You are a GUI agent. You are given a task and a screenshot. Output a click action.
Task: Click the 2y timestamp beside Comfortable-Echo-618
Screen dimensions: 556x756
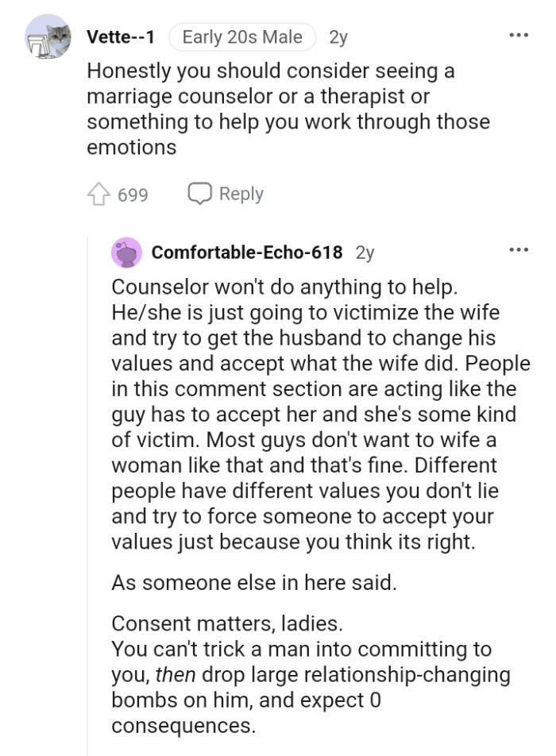[365, 252]
